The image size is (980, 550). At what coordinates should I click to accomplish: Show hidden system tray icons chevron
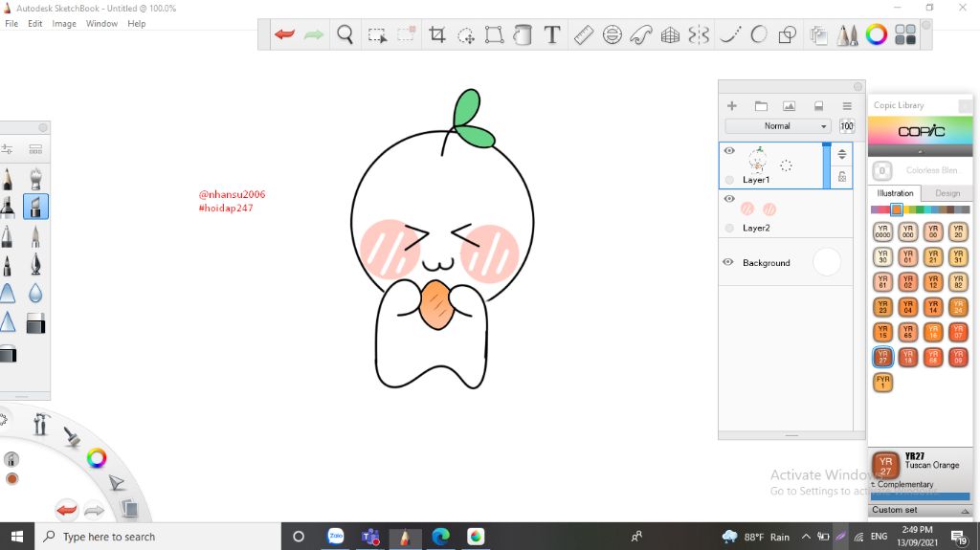pyautogui.click(x=806, y=537)
